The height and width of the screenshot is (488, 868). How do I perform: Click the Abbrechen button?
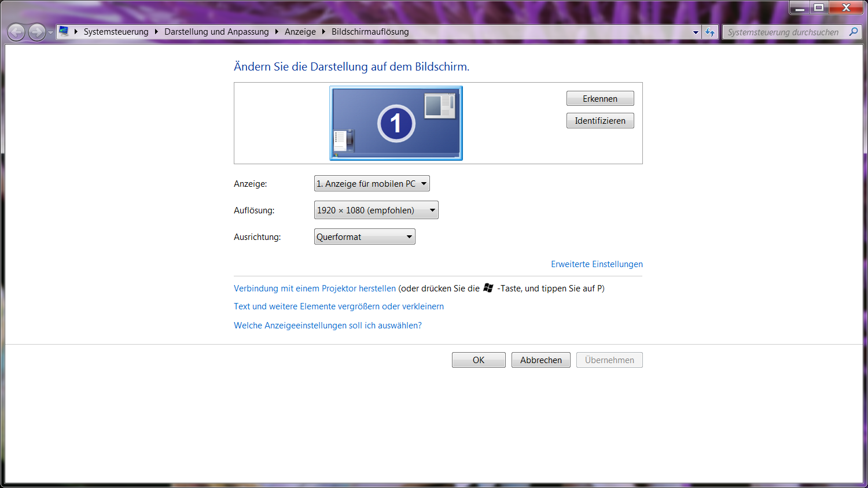click(x=541, y=360)
